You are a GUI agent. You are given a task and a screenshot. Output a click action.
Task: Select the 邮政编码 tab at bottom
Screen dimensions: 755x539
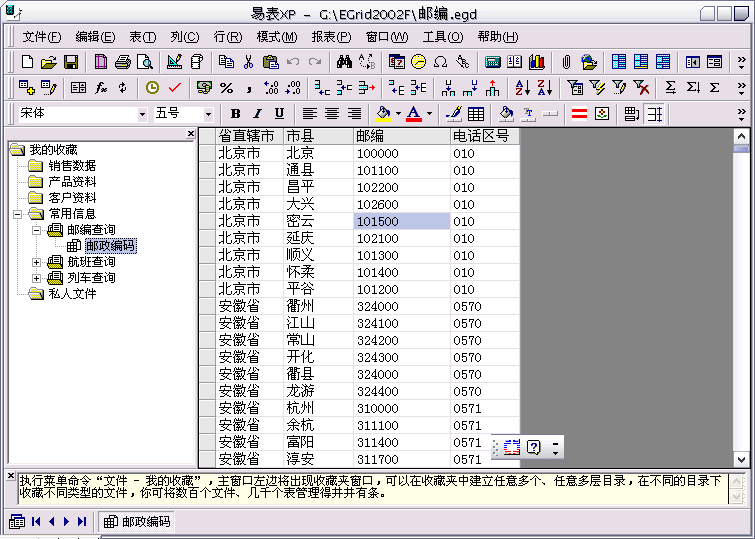137,522
